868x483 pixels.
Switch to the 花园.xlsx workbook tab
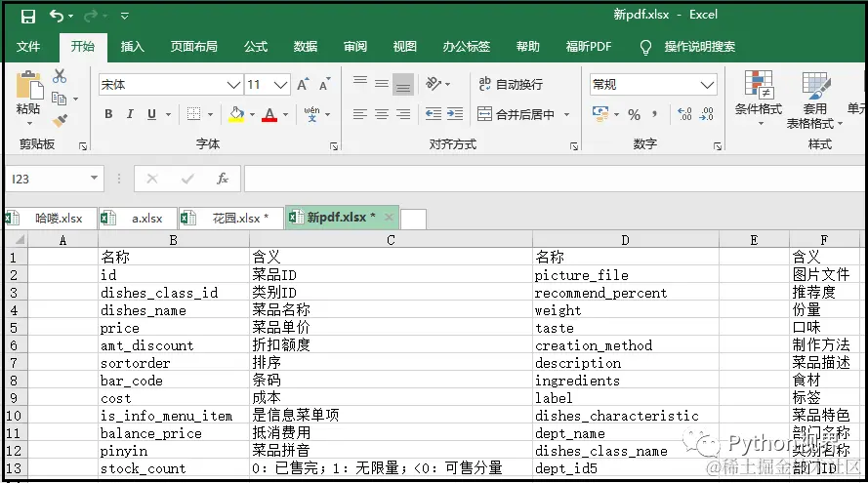[230, 219]
